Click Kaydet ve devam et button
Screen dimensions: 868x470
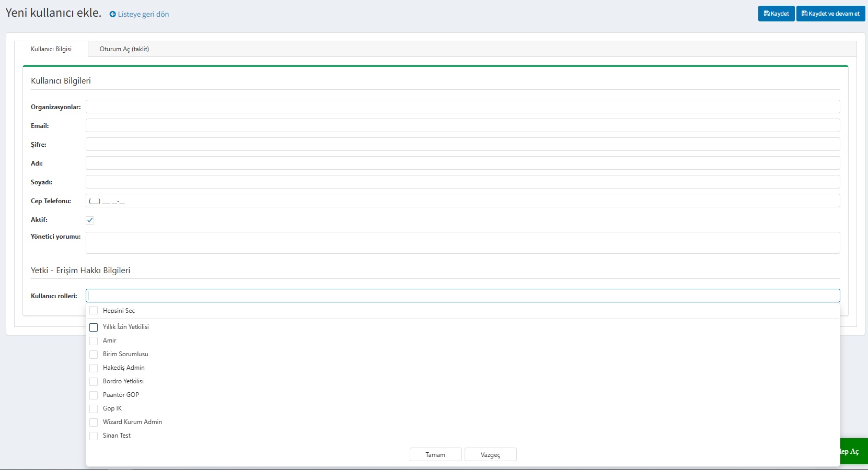[x=830, y=14]
